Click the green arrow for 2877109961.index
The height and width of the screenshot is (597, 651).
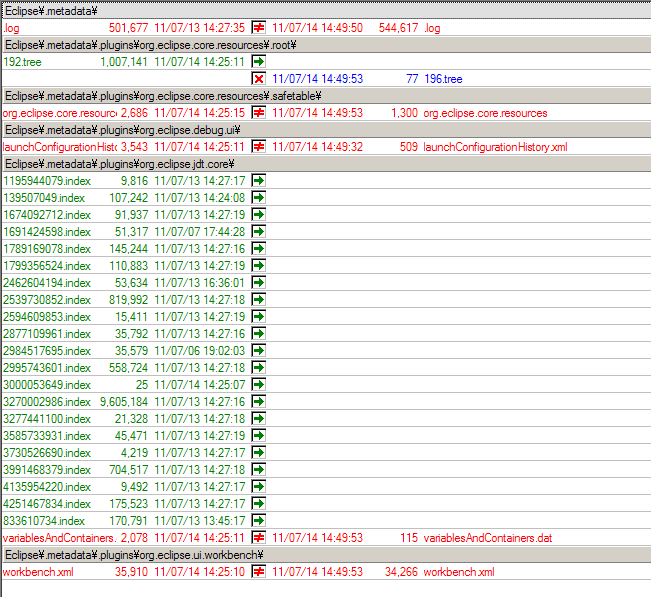click(x=259, y=334)
